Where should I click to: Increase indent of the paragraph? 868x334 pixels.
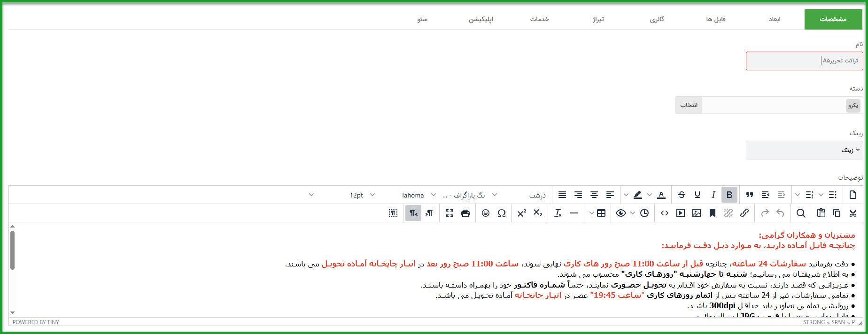pyautogui.click(x=766, y=195)
